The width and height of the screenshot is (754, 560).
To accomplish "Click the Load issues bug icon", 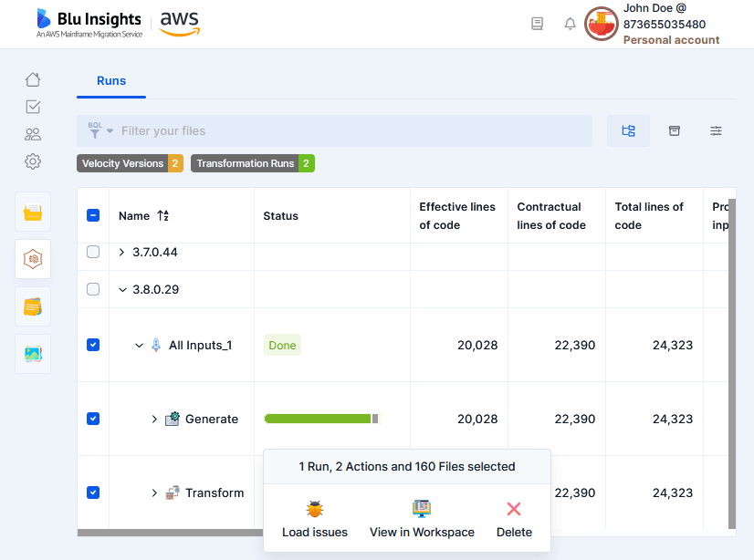I will click(x=315, y=509).
